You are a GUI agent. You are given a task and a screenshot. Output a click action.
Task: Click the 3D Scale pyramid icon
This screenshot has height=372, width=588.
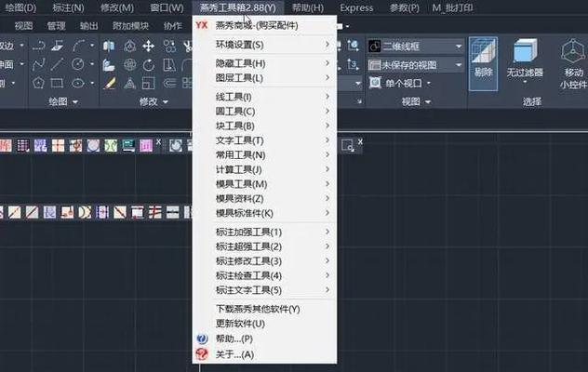[x=129, y=83]
